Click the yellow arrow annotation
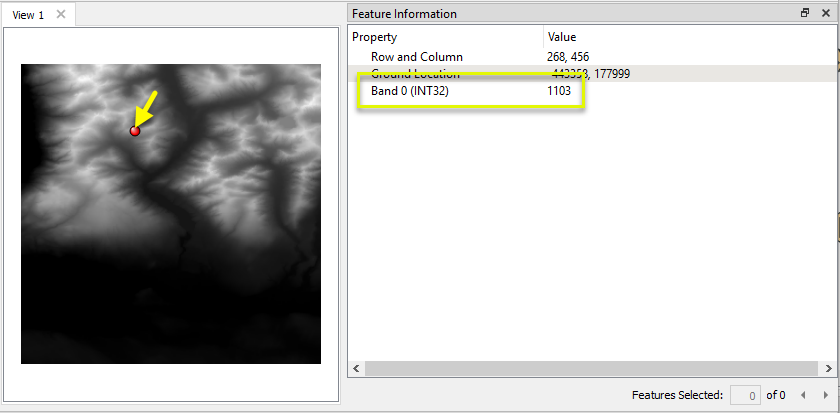Viewport: 840px width, 413px height. coord(146,108)
